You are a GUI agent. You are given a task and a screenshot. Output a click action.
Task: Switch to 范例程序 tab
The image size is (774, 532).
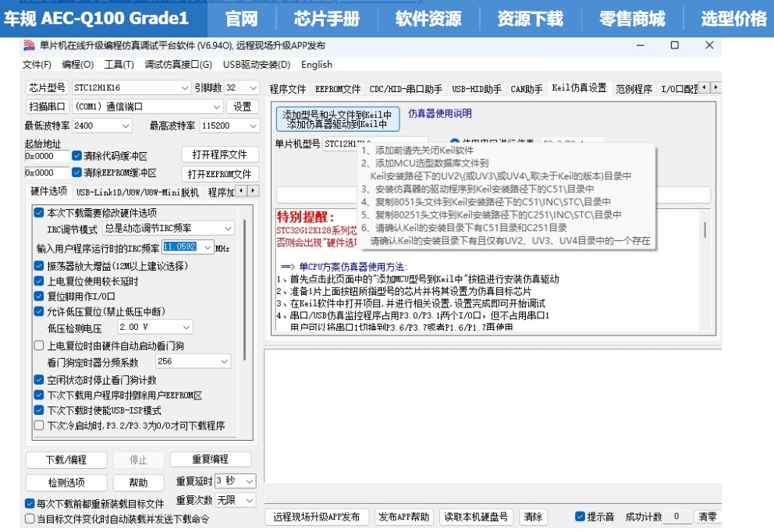[634, 89]
